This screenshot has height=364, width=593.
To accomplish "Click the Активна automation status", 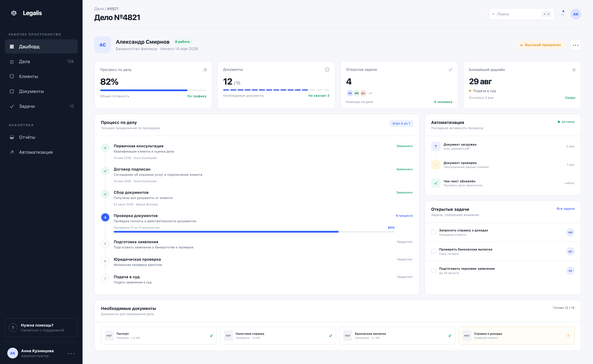I will (x=566, y=122).
